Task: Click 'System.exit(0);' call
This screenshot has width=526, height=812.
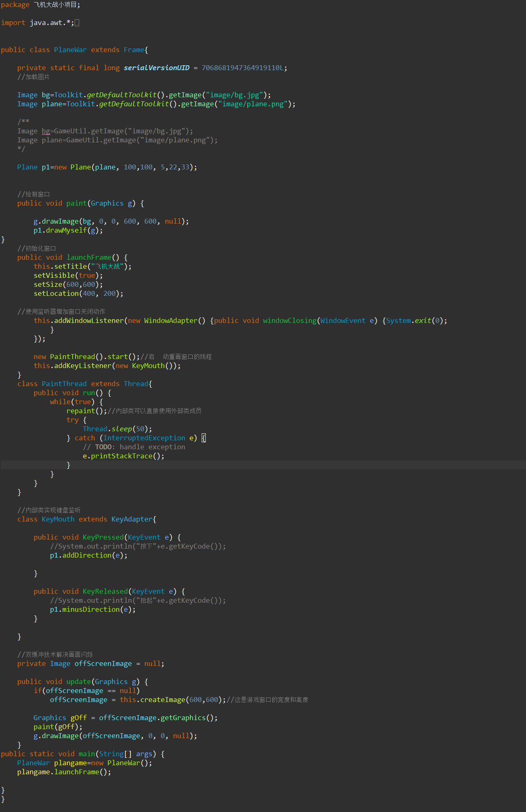Action: [x=417, y=321]
